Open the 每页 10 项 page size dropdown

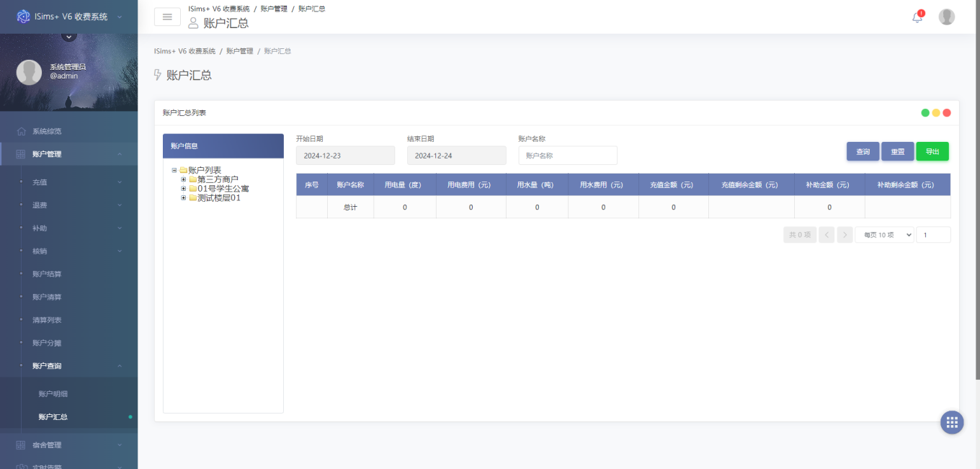884,235
